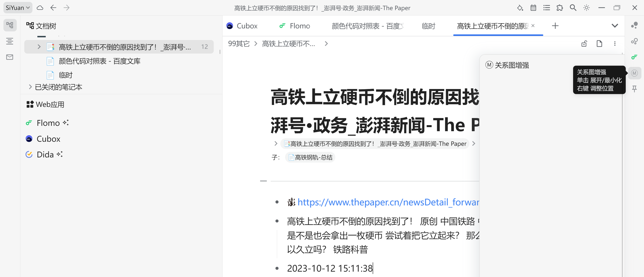644x277 pixels.
Task: Switch to the 临时 tab
Action: tap(428, 26)
